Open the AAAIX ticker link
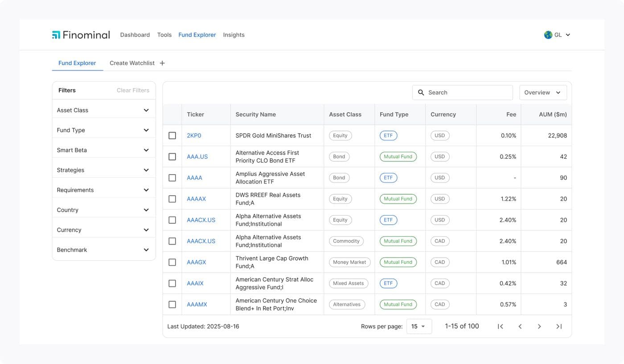Screen dimensions: 624x364 click(x=195, y=283)
